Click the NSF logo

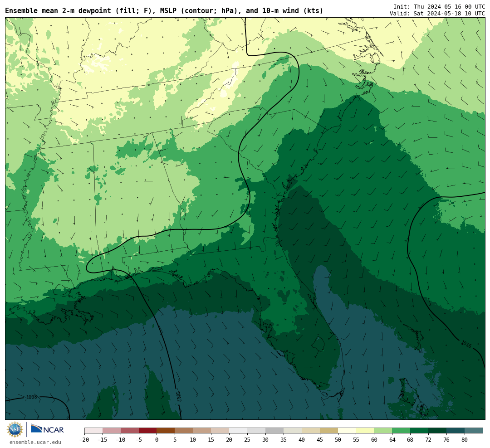pyautogui.click(x=15, y=429)
